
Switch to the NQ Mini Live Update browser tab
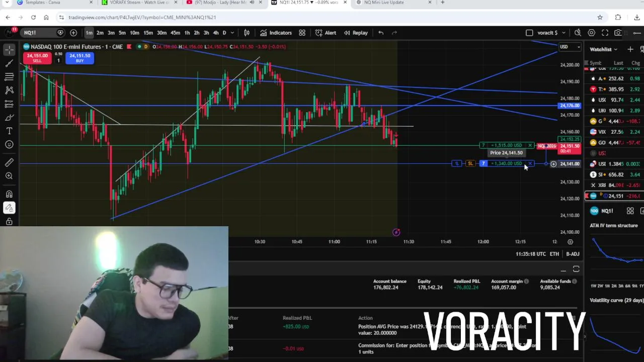384,3
